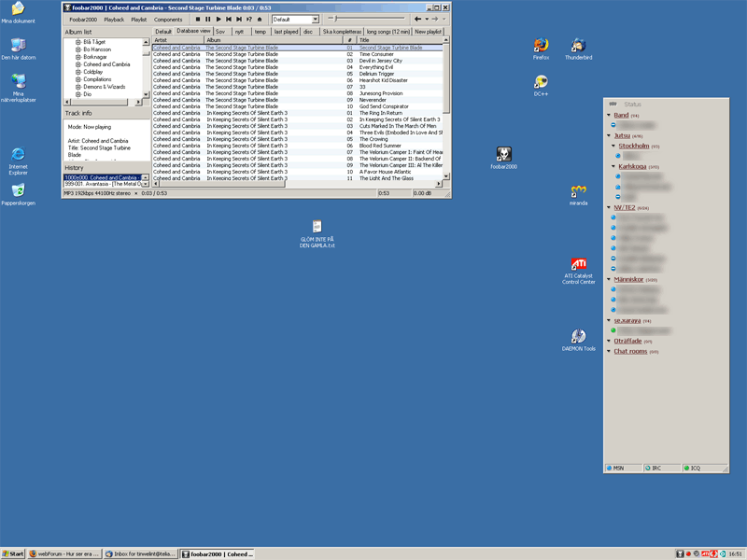
Task: Collapse the Stockholm subgroup in Miranda
Action: click(x=613, y=146)
